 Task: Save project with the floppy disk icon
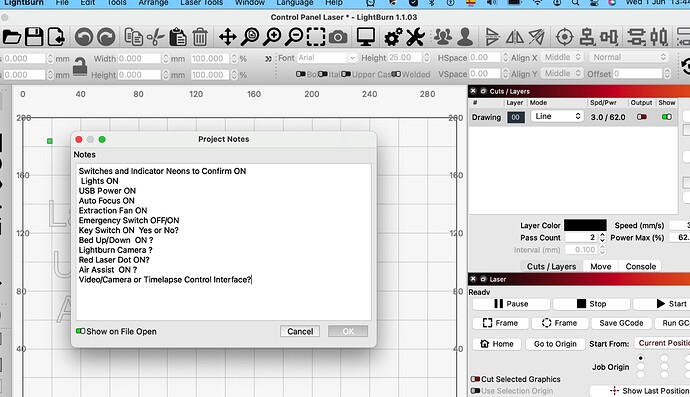point(34,37)
